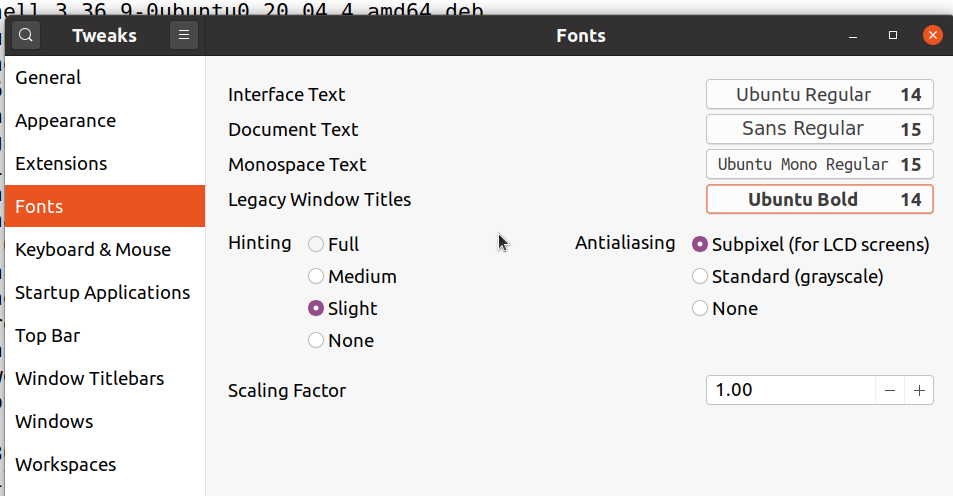
Task: Increase Scaling Factor with the plus button
Action: (x=919, y=390)
